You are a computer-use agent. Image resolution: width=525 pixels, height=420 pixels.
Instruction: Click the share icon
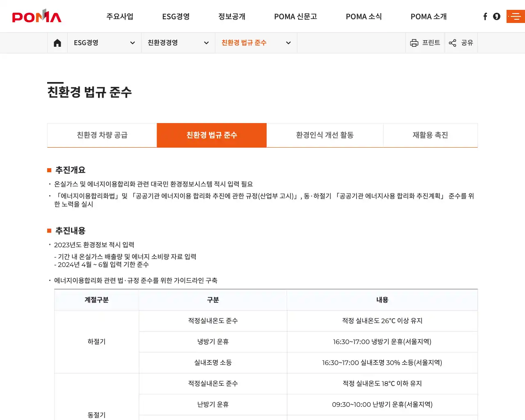click(x=452, y=43)
